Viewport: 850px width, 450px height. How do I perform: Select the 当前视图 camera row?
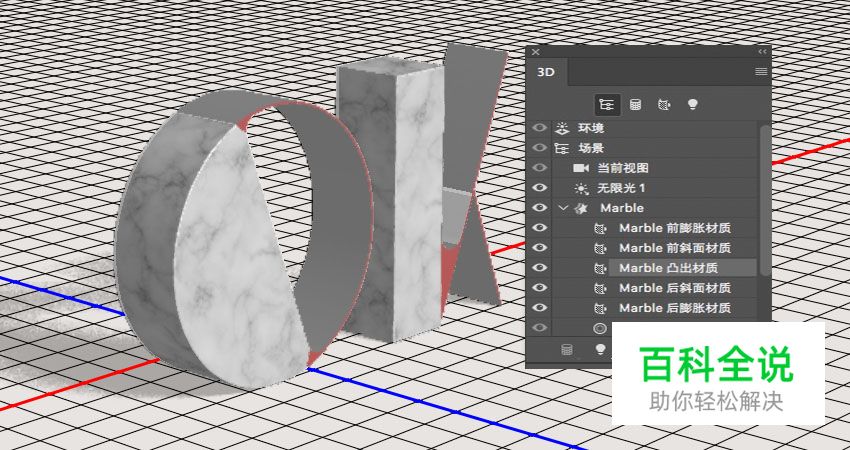(x=655, y=168)
